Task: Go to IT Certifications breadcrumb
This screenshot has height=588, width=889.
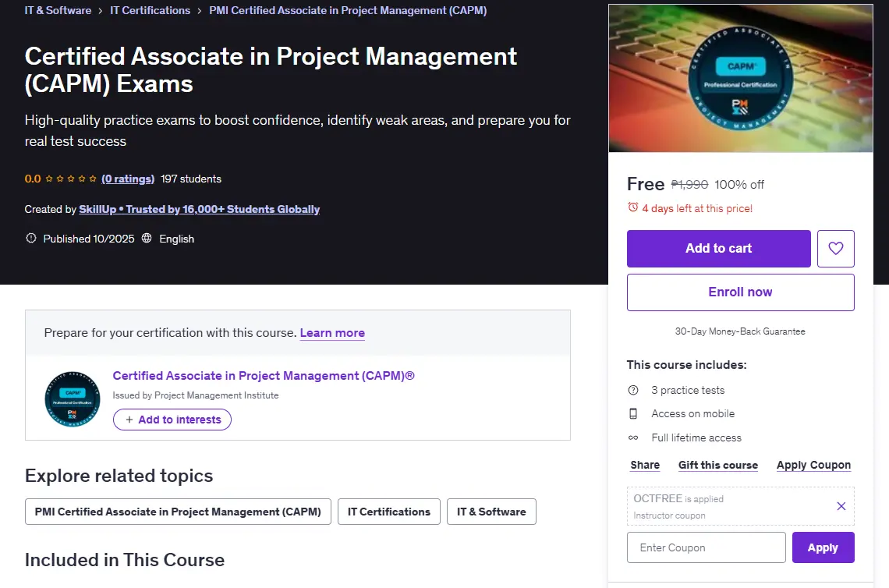Action: (x=151, y=10)
